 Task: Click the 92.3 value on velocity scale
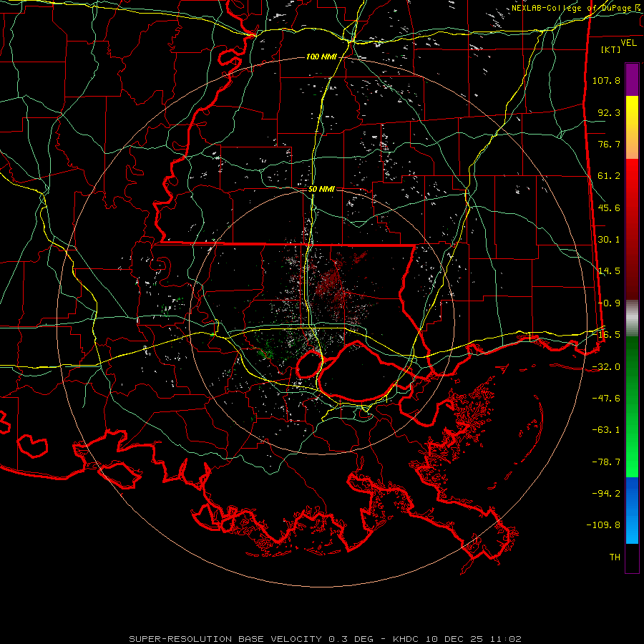[609, 112]
